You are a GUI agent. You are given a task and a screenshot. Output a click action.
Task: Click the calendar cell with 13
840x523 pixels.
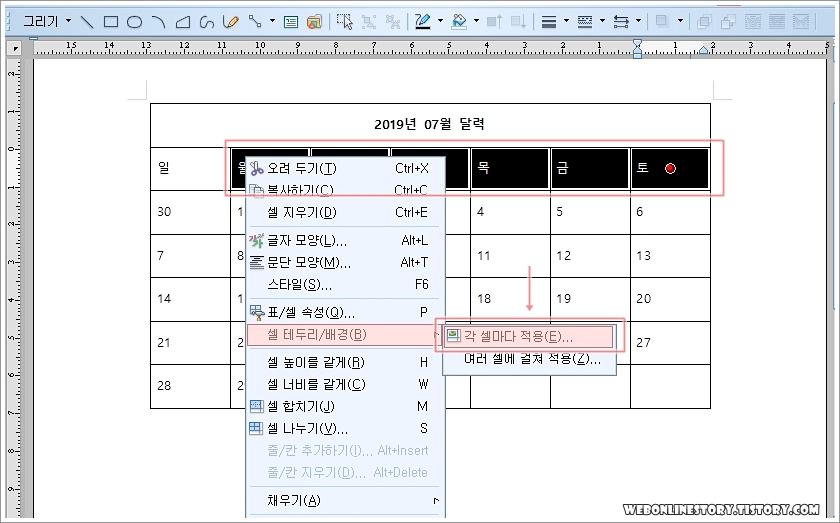click(x=670, y=256)
